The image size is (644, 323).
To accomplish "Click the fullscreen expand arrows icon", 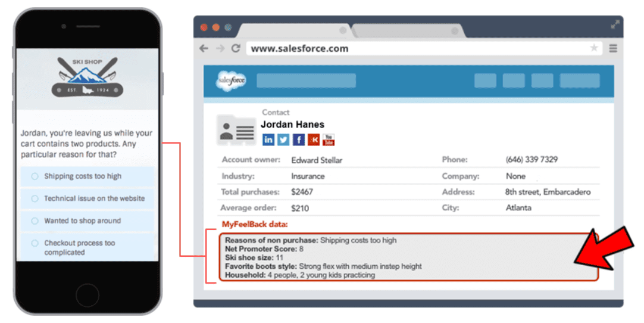I will (x=615, y=24).
